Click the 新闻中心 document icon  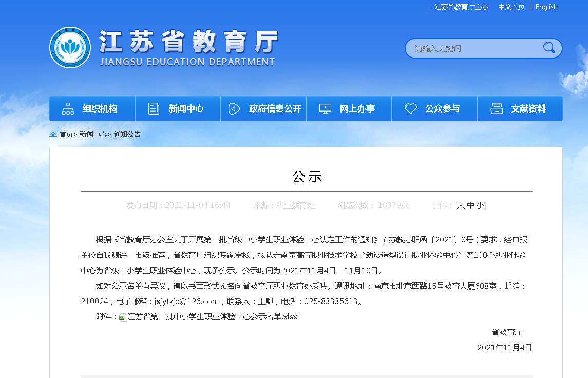coord(154,109)
